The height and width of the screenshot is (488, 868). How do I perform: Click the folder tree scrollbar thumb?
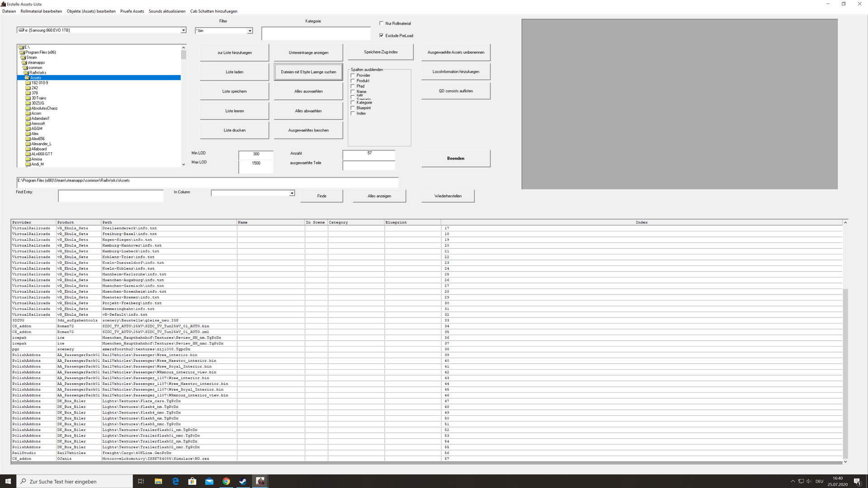184,55
